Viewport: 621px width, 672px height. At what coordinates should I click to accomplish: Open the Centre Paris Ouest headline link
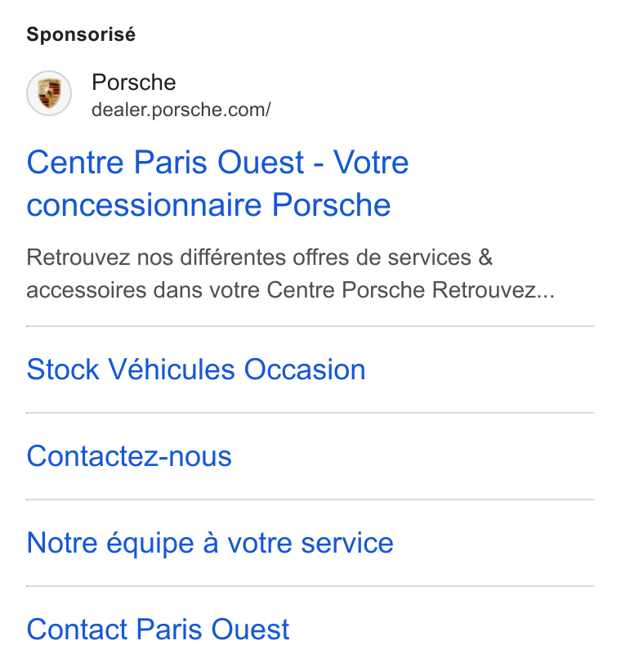click(217, 183)
